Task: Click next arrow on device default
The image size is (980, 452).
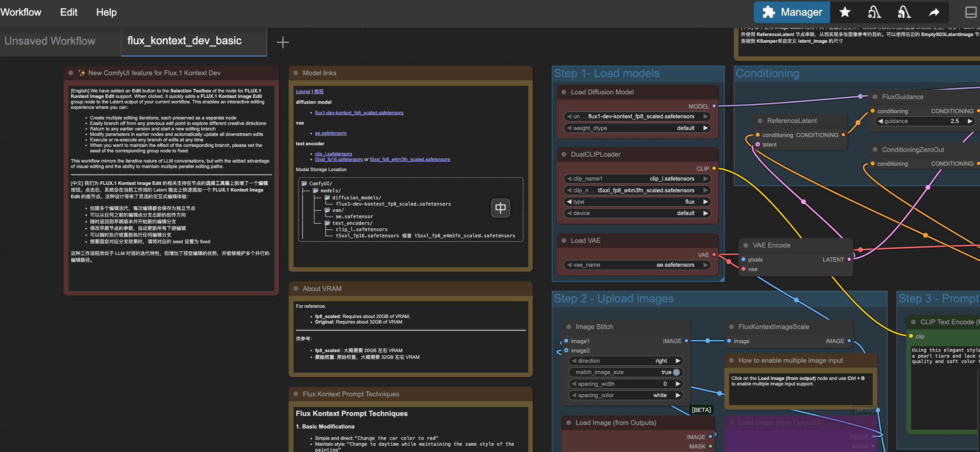Action: [x=705, y=213]
